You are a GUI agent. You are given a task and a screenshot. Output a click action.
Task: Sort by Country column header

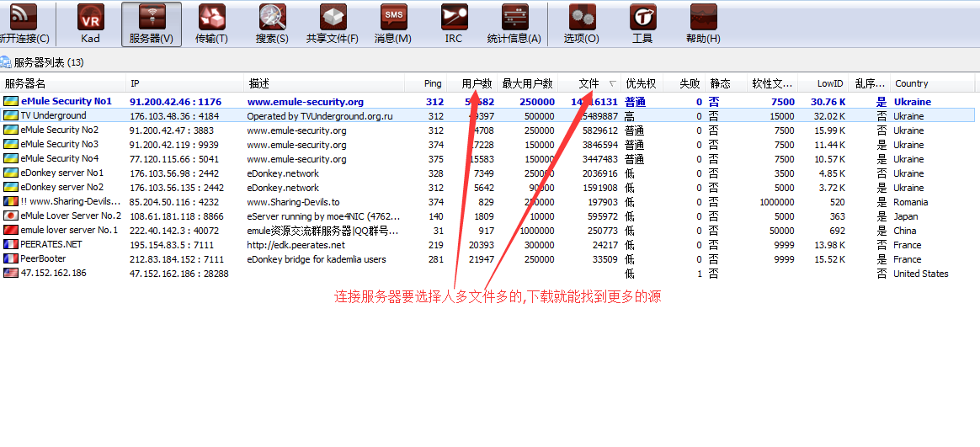coord(933,83)
